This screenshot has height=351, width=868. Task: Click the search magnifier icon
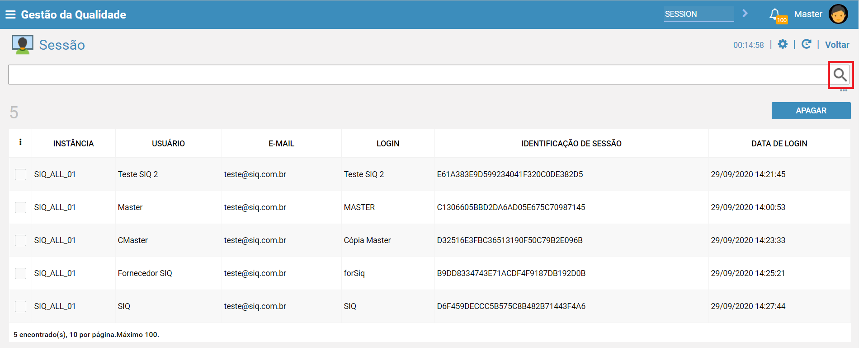[x=840, y=75]
